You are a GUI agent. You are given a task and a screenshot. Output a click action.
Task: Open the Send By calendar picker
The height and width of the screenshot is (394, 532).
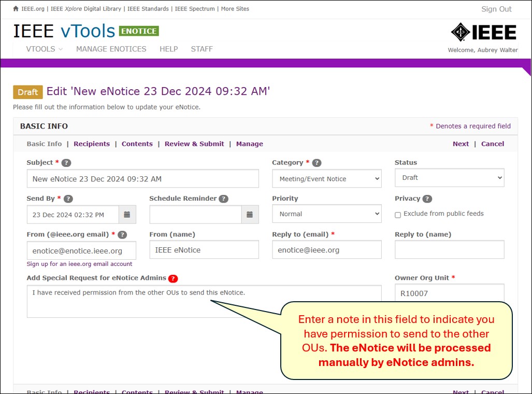coord(127,215)
